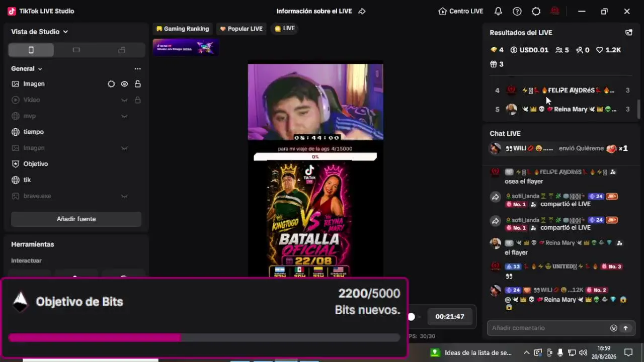Viewport: 644px width, 362px height.
Task: Open emoji picker in comment box
Action: click(x=614, y=328)
